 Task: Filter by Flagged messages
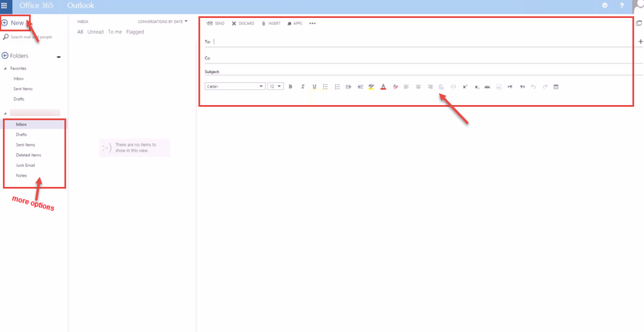(135, 32)
